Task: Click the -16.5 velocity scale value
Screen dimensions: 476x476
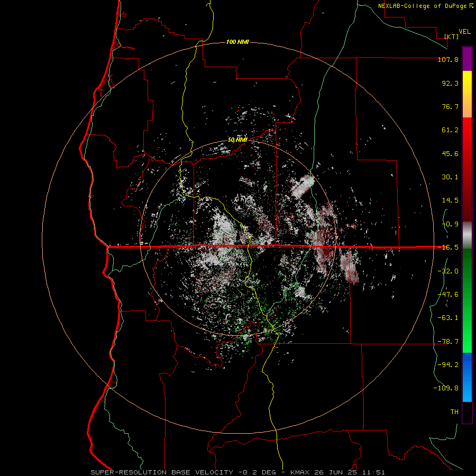Action: [448, 248]
